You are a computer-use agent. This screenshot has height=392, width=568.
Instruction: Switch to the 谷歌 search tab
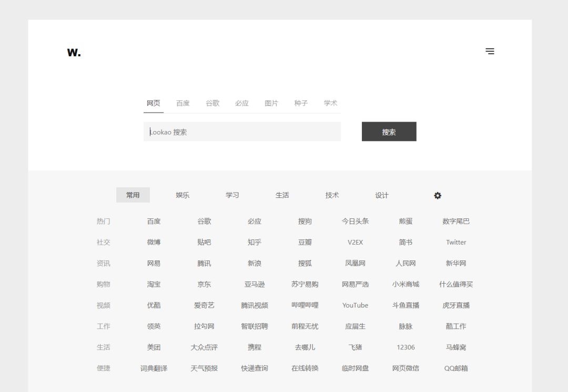(x=212, y=103)
